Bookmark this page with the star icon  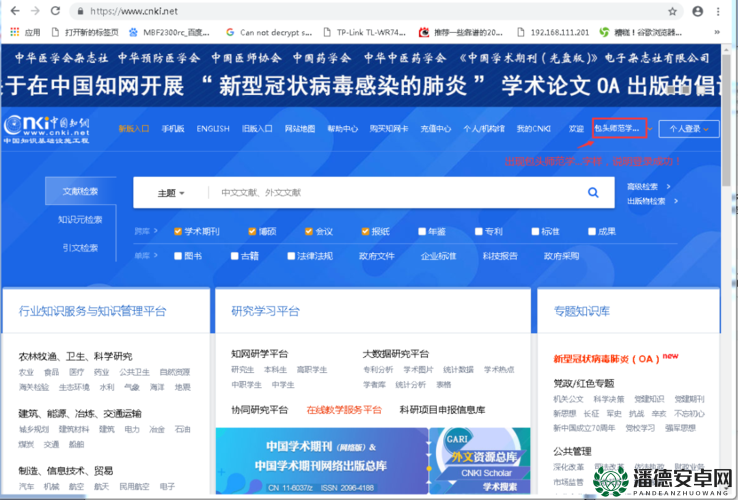click(x=673, y=11)
